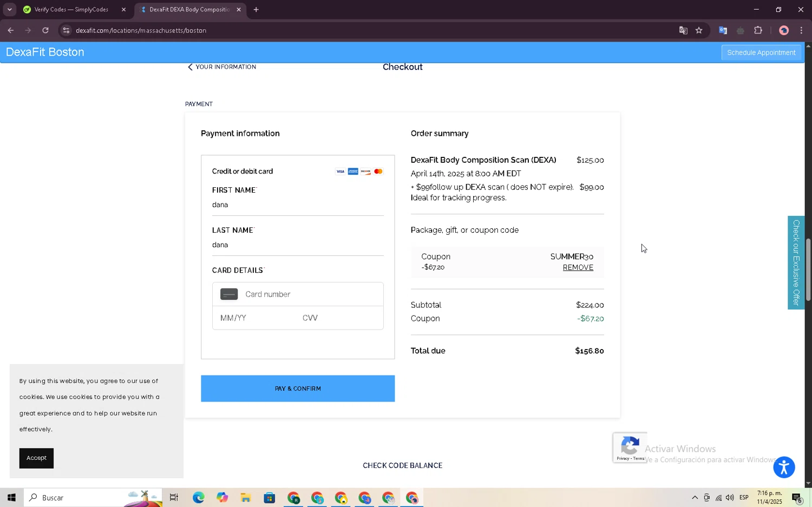
Task: Click Total due amount $156.80
Action: (589, 351)
